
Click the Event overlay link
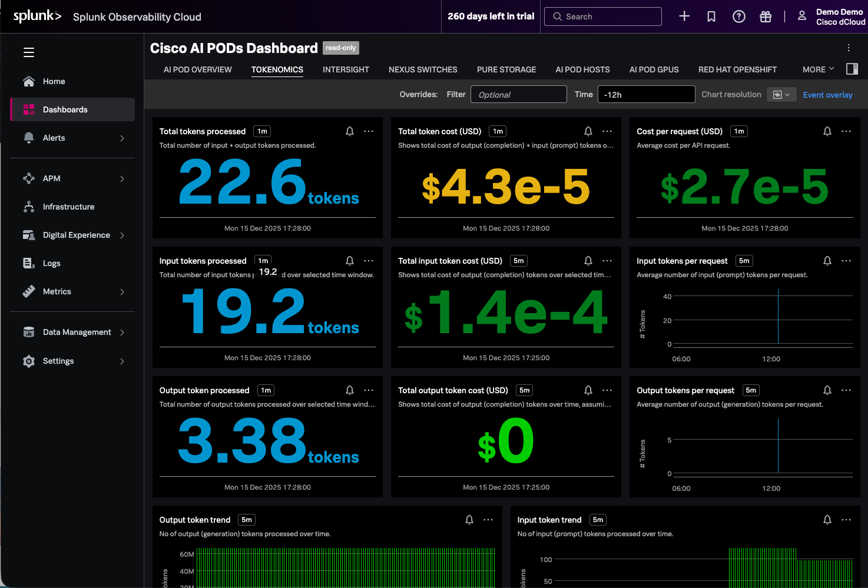click(827, 95)
